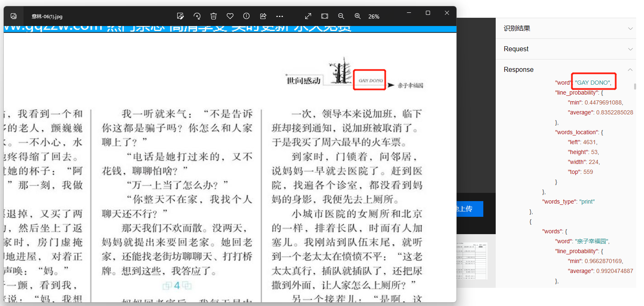
Task: Collapse the Response section
Action: point(630,69)
